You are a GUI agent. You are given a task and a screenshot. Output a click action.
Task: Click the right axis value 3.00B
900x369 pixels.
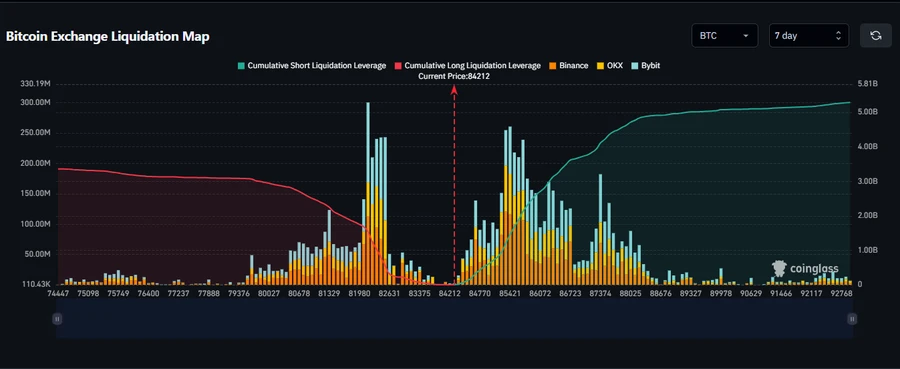click(867, 181)
